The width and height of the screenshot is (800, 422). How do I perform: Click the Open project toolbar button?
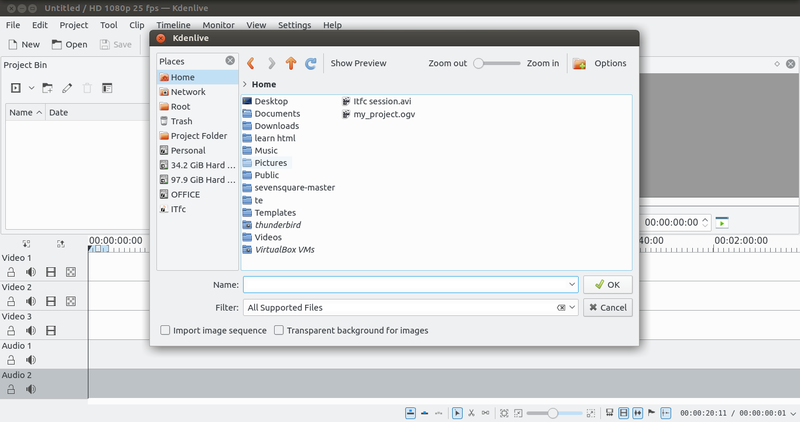pyautogui.click(x=69, y=44)
